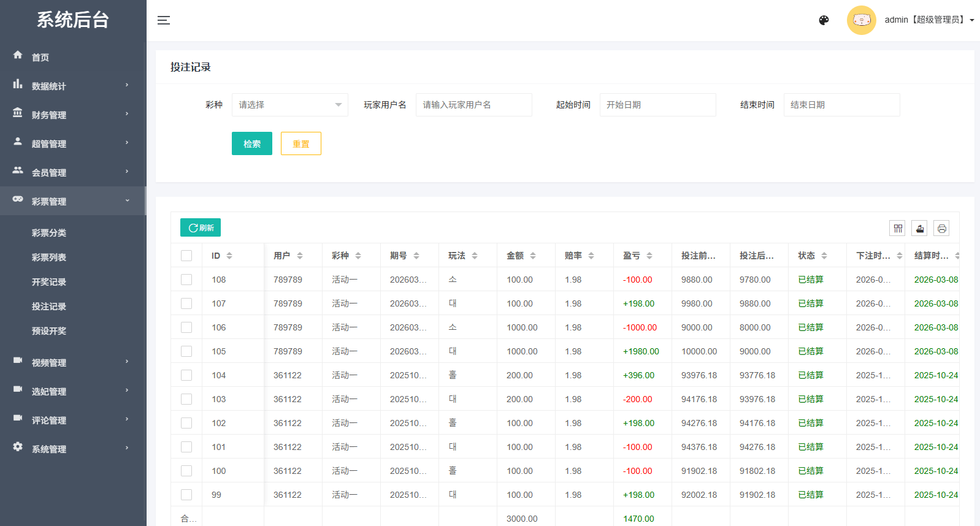The width and height of the screenshot is (980, 526).
Task: Select 彩票列表 submenu item
Action: [x=49, y=257]
